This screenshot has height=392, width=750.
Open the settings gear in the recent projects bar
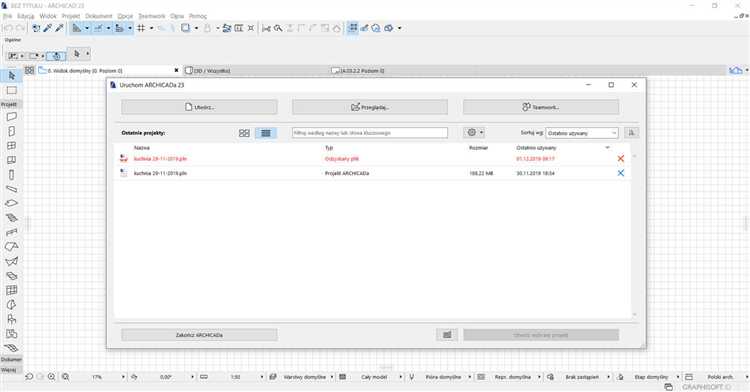tap(474, 133)
